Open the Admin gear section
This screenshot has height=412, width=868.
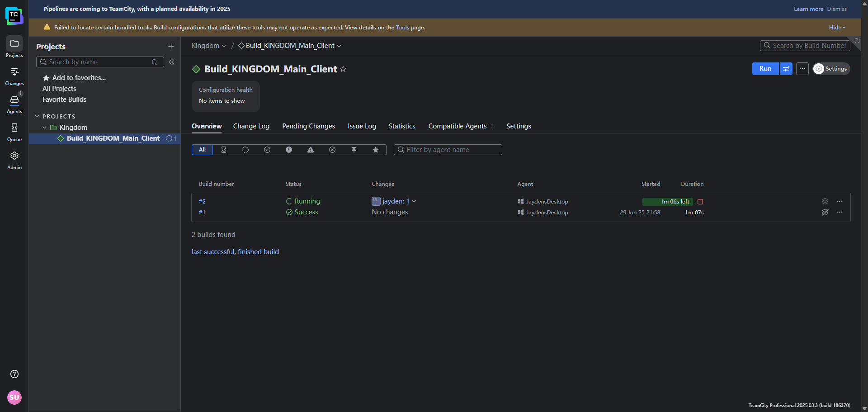coord(14,161)
